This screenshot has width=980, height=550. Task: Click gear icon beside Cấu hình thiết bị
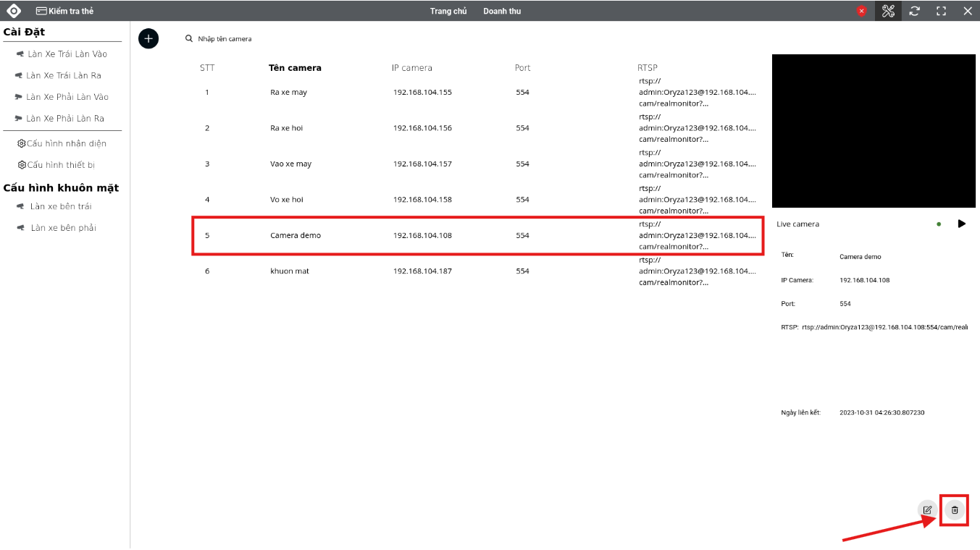pyautogui.click(x=22, y=165)
